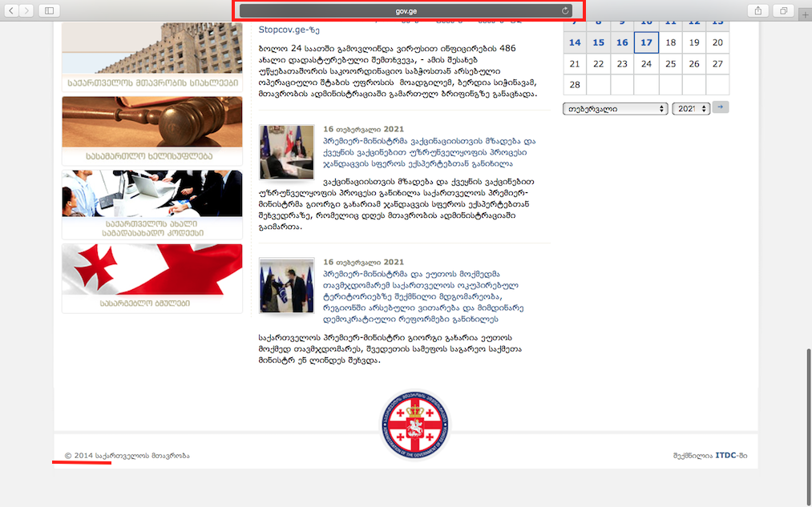Select date 14 in the calendar

click(x=575, y=42)
